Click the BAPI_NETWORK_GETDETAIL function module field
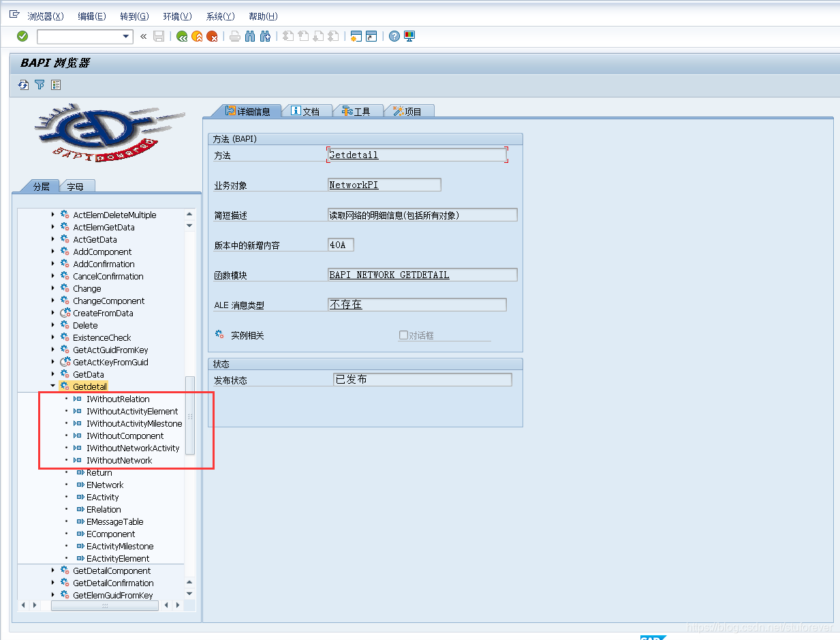 [422, 275]
